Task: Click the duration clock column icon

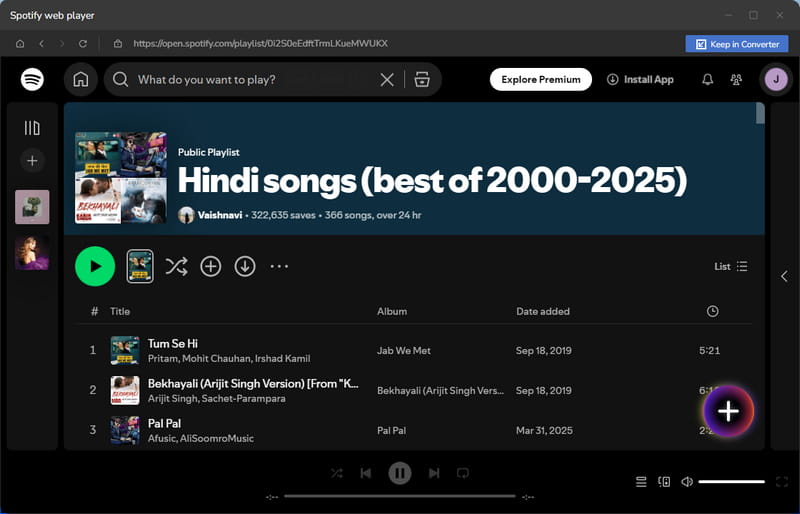Action: coord(713,311)
